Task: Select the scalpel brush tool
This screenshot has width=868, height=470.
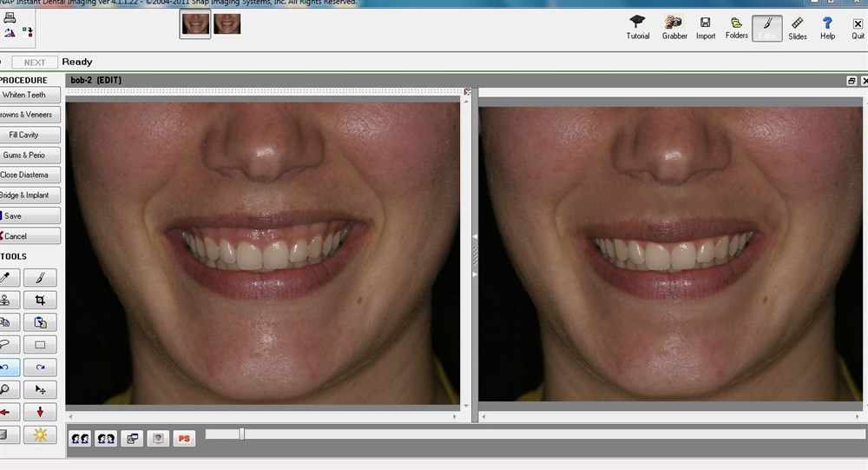Action: pos(40,277)
